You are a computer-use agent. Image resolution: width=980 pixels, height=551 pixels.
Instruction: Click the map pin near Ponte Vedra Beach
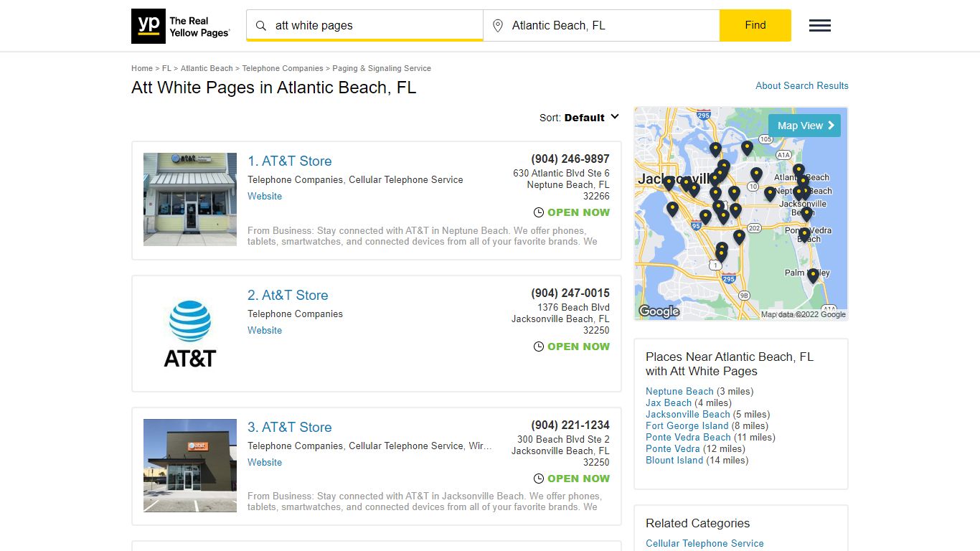(x=804, y=235)
